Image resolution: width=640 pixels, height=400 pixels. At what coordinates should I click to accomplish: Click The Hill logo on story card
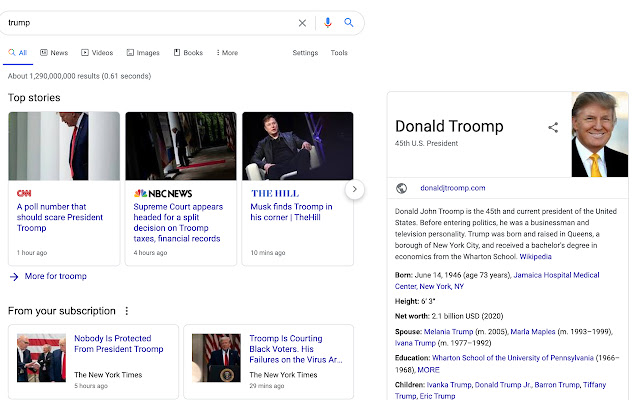pos(275,193)
